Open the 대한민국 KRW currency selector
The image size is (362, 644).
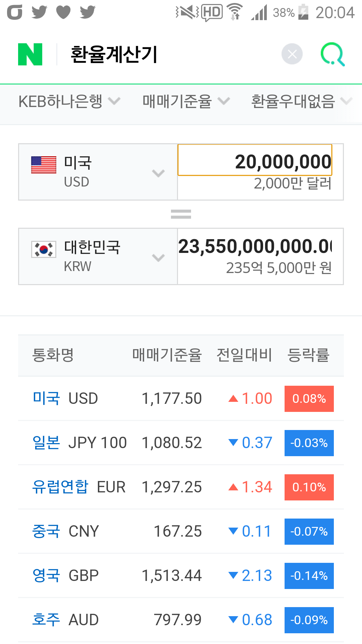click(x=98, y=257)
